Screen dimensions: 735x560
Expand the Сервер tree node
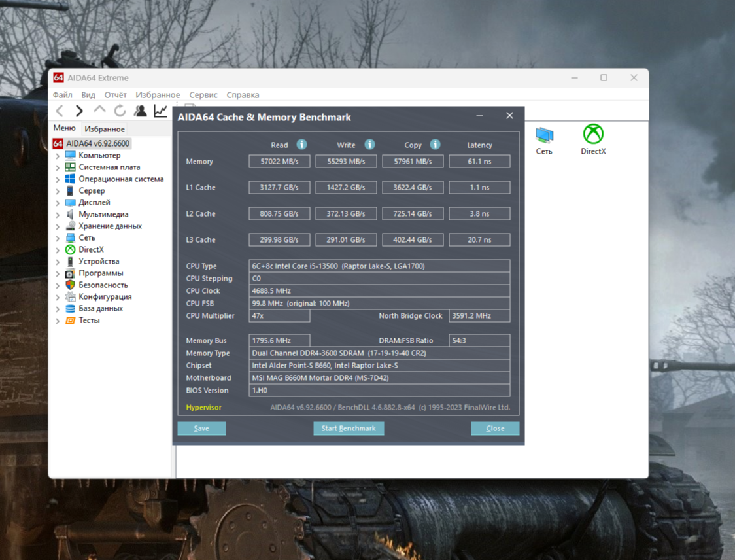click(58, 191)
